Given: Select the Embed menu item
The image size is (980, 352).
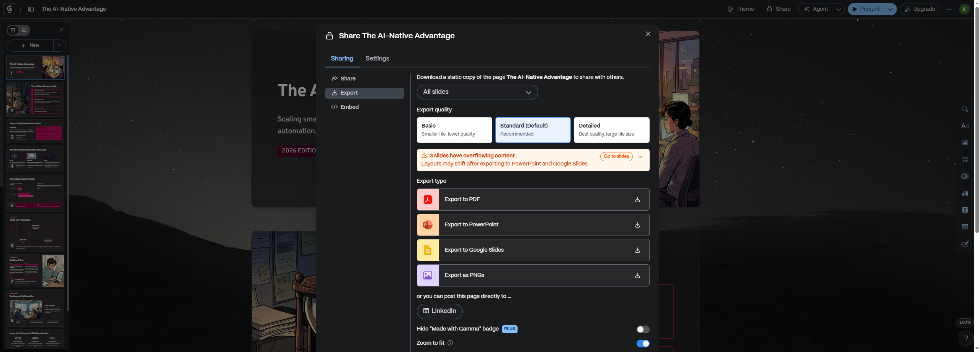Looking at the screenshot, I should pyautogui.click(x=364, y=107).
